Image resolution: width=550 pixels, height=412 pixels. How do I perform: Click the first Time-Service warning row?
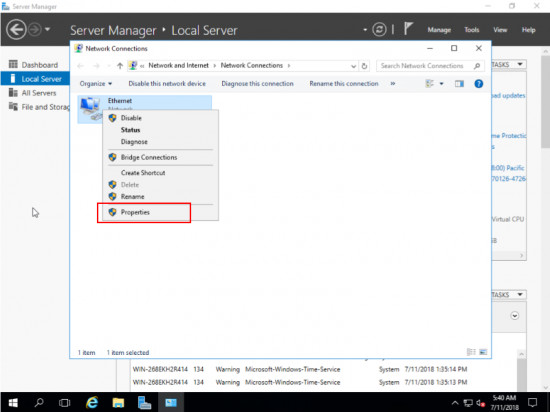click(x=300, y=369)
